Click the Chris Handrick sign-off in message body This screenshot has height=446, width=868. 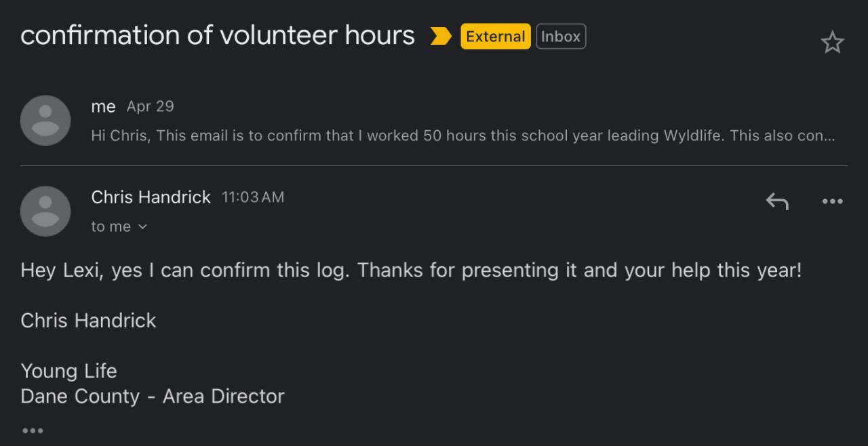coord(88,321)
